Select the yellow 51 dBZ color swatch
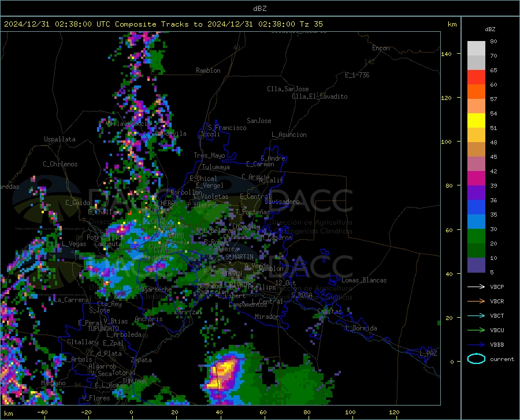This screenshot has height=420, width=520. point(476,121)
